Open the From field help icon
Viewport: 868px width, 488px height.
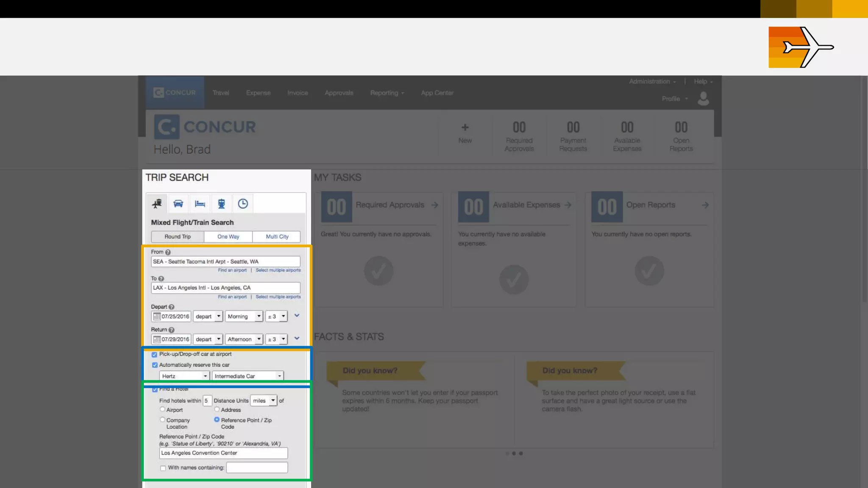[168, 252]
